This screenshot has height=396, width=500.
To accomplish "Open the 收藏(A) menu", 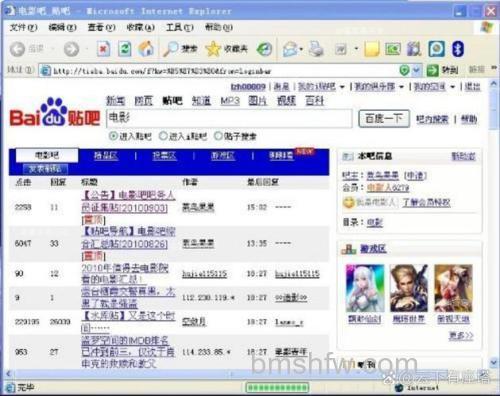I will pos(140,27).
